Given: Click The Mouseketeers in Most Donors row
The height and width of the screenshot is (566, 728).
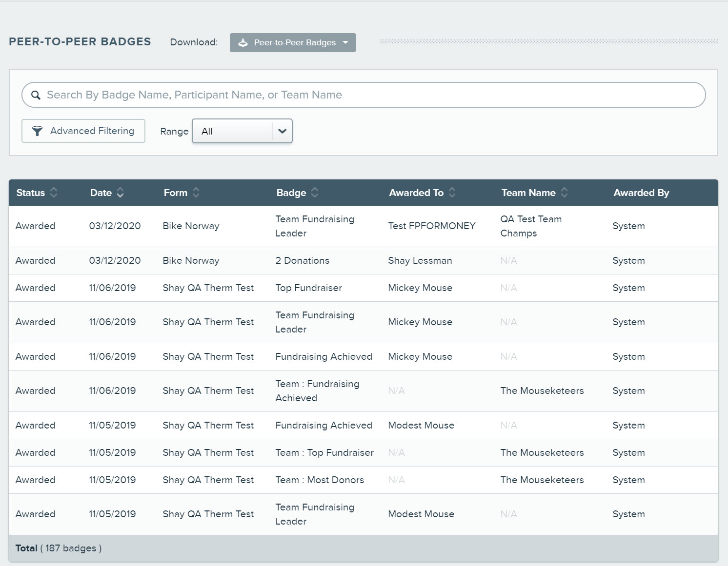Looking at the screenshot, I should pos(542,480).
